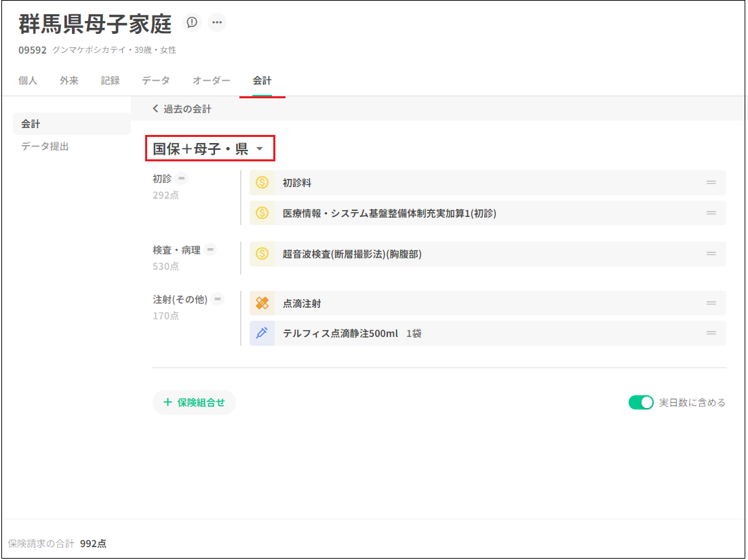Click the 保険組合せ add button
The width and height of the screenshot is (748, 560).
tap(194, 403)
